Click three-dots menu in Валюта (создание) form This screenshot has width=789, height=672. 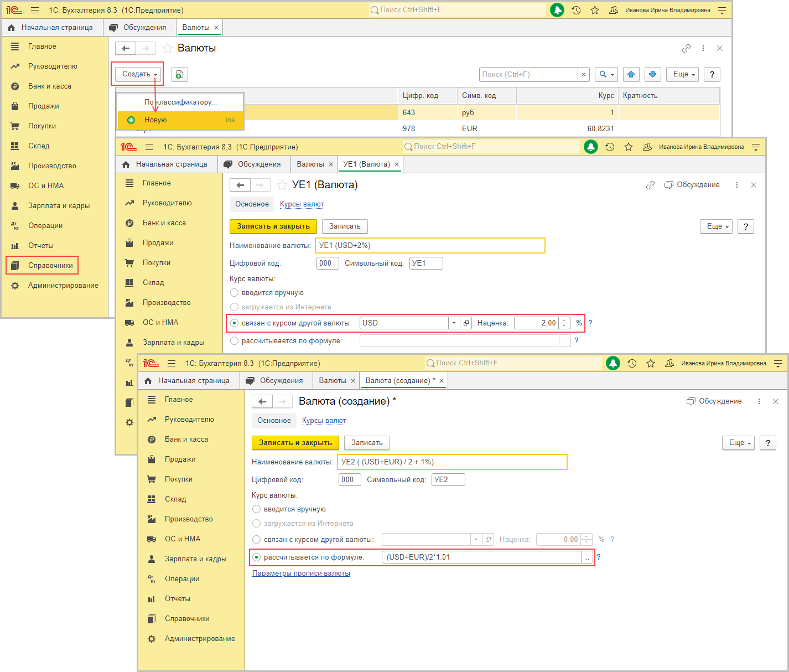759,401
